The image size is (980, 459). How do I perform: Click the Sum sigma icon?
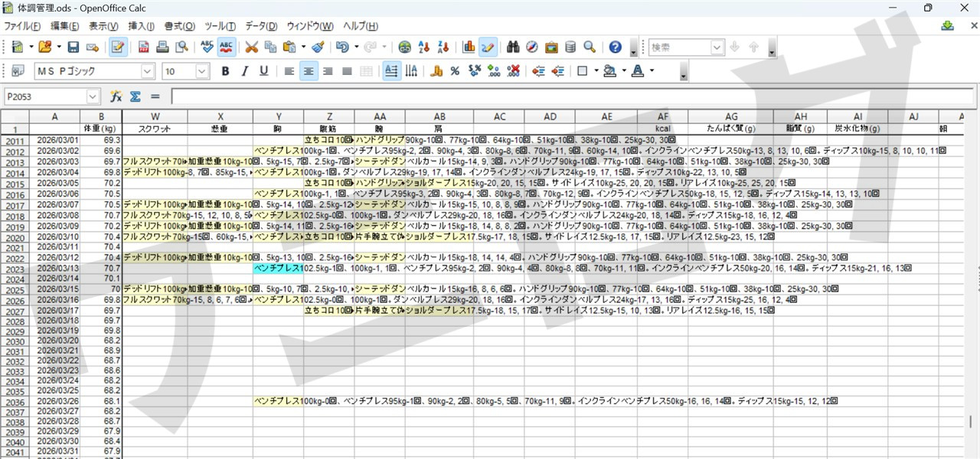point(136,96)
